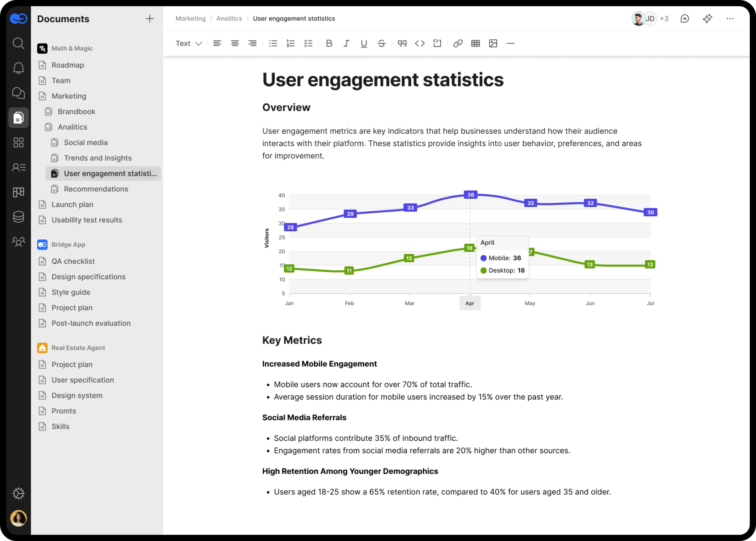This screenshot has width=756, height=541.
Task: Insert an image via toolbar icon
Action: (493, 43)
